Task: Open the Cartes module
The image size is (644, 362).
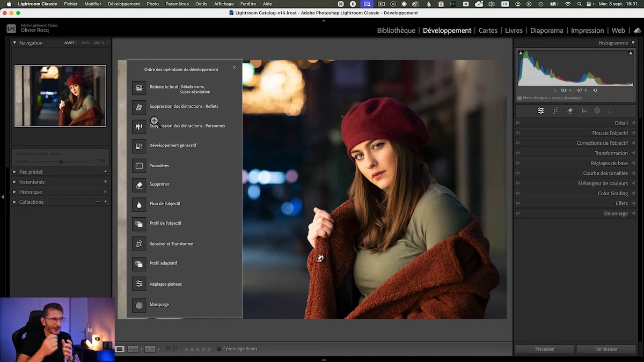Action: (x=488, y=31)
